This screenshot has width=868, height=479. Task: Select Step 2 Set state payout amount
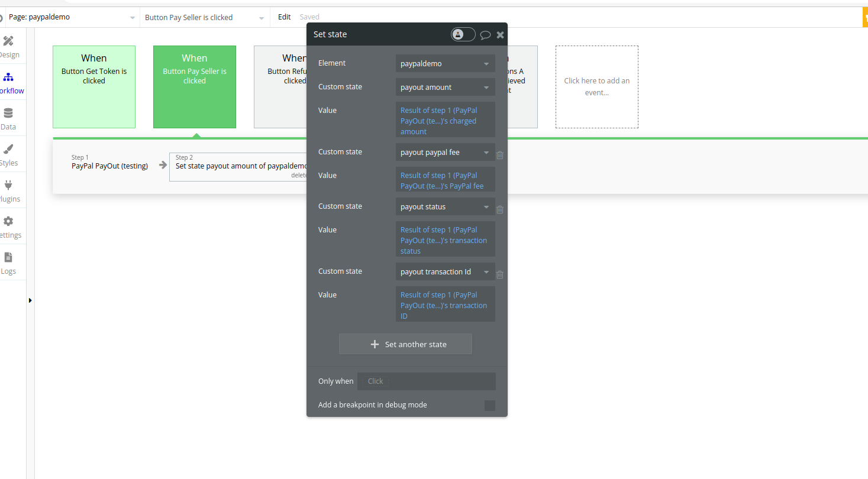pyautogui.click(x=238, y=167)
